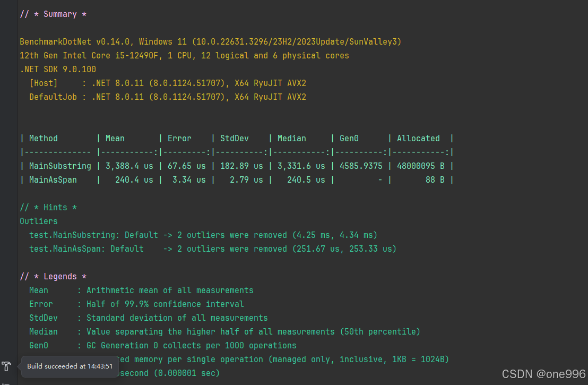Image resolution: width=588 pixels, height=385 pixels.
Task: Click the Mean legend entry
Action: tap(38, 290)
